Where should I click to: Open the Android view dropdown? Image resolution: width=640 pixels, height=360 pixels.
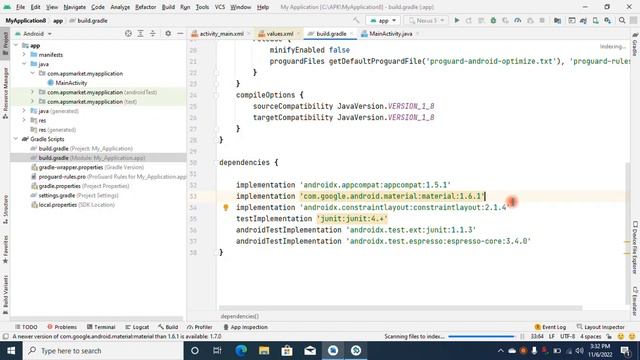coord(33,33)
